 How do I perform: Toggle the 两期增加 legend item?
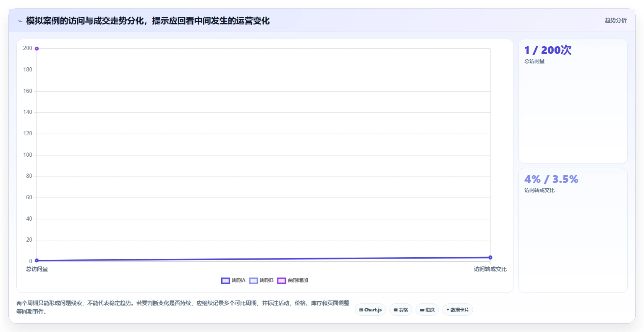(x=293, y=280)
